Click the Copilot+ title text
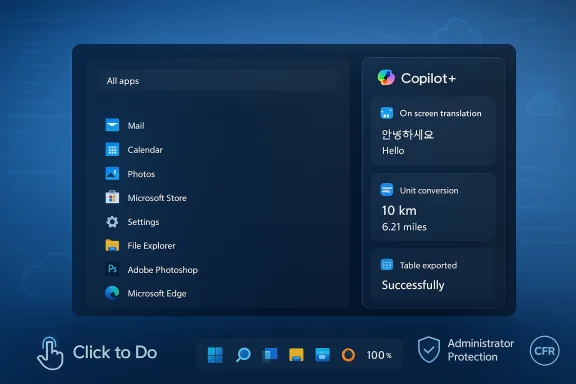Image resolution: width=576 pixels, height=384 pixels. (428, 78)
